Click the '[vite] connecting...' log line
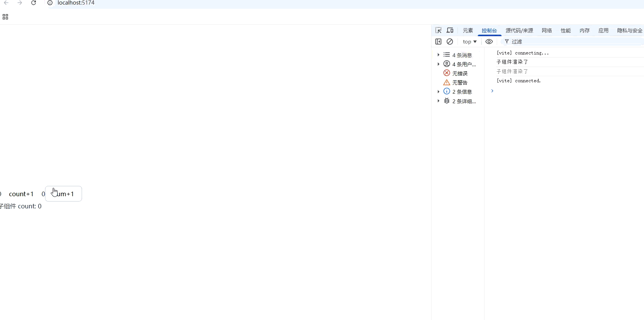This screenshot has width=644, height=320. click(523, 53)
